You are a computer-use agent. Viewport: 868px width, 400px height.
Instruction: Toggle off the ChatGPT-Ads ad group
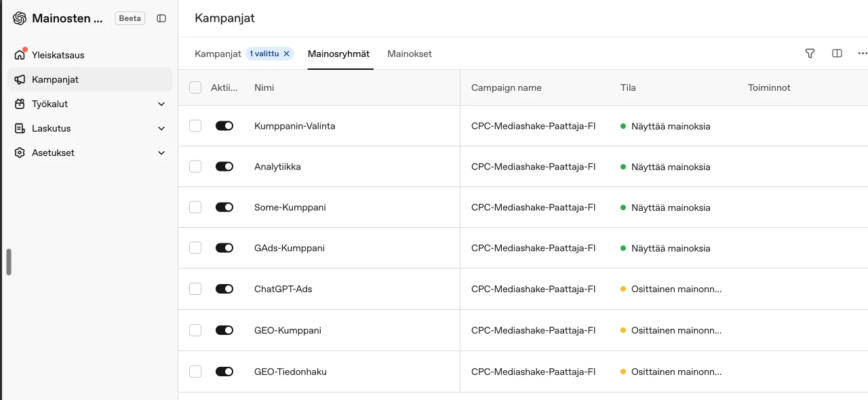224,289
